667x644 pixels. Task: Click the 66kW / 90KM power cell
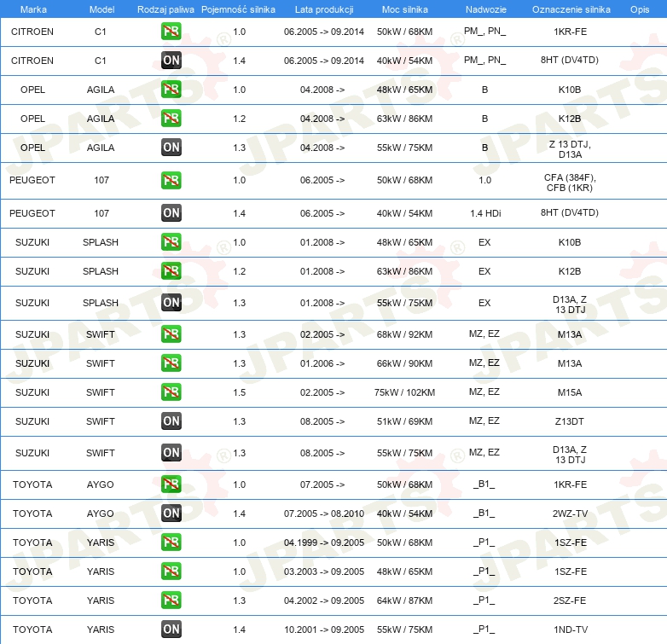404,363
